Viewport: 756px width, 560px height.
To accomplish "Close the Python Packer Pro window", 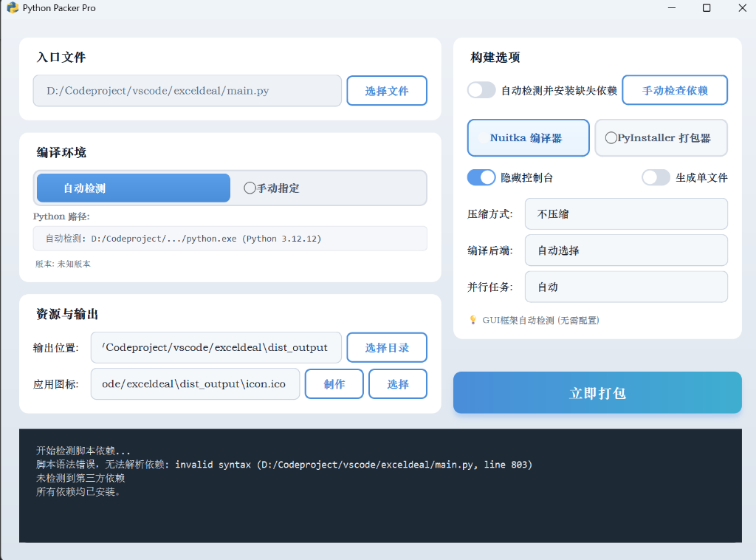I will (742, 7).
